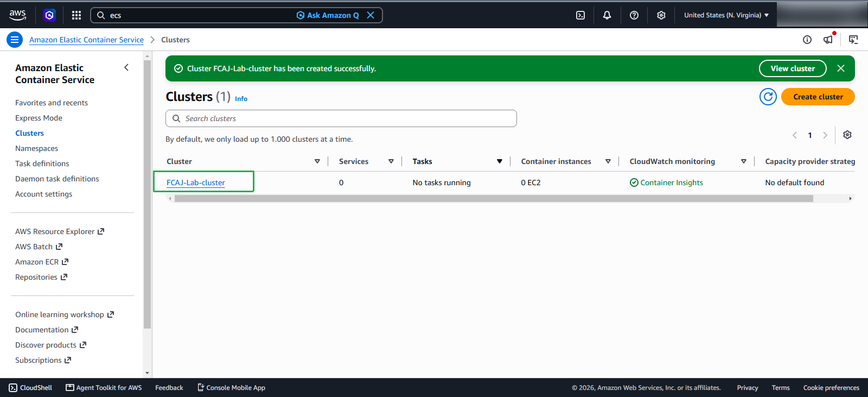Viewport: 868px width, 397px height.
Task: Click the horizontal table scrollbar
Action: pyautogui.click(x=494, y=199)
